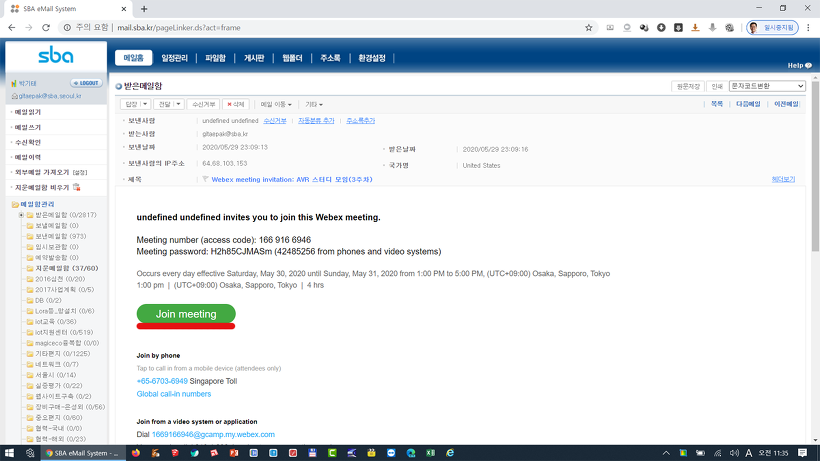This screenshot has width=820, height=461.
Task: Open the 웹폴더 tab
Action: 292,58
